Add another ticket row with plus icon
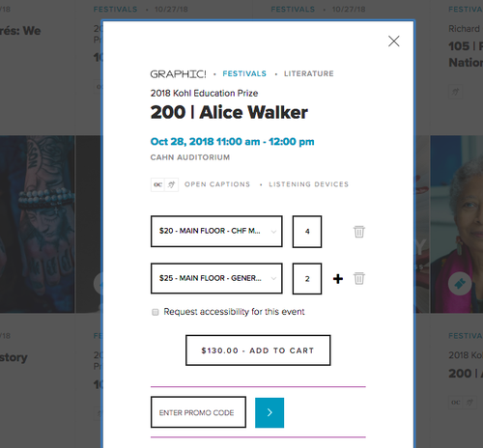 coord(338,279)
